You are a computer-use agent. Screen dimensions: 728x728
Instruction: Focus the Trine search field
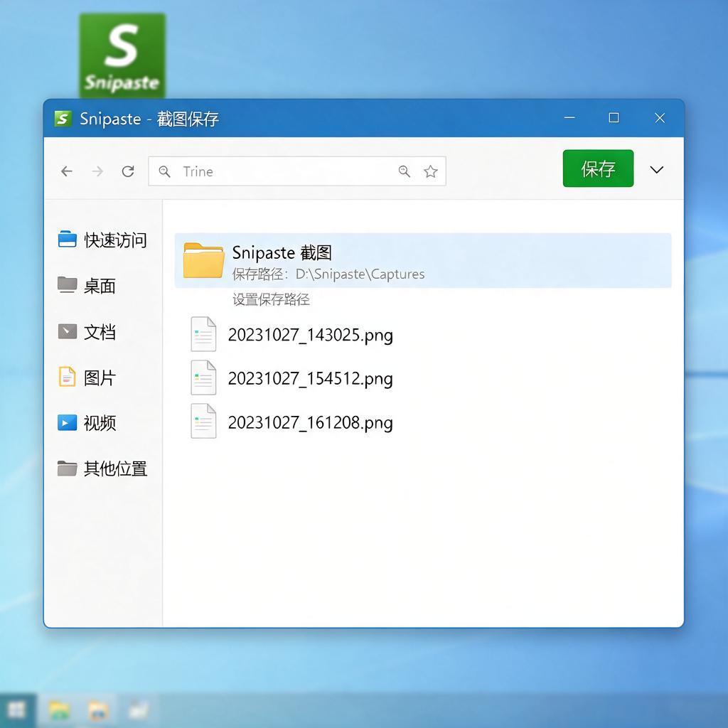297,171
